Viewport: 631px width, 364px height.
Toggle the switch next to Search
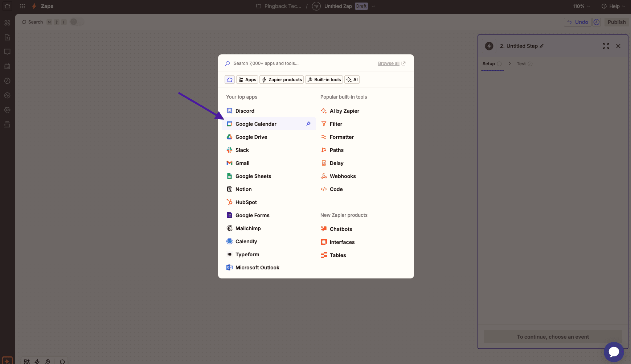click(x=76, y=22)
